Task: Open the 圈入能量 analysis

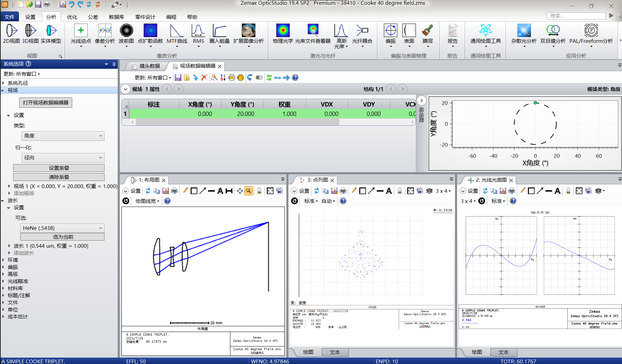Action: [220, 35]
